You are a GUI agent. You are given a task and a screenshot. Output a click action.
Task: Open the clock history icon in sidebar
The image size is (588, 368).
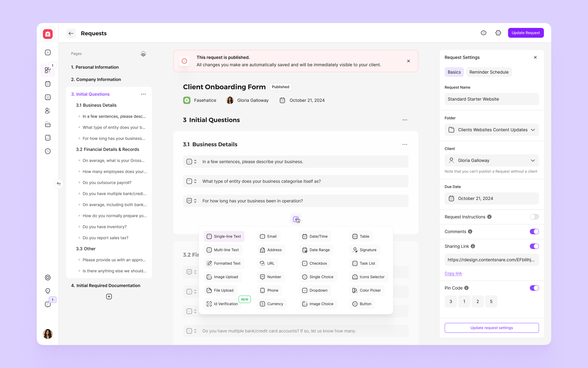(x=48, y=151)
